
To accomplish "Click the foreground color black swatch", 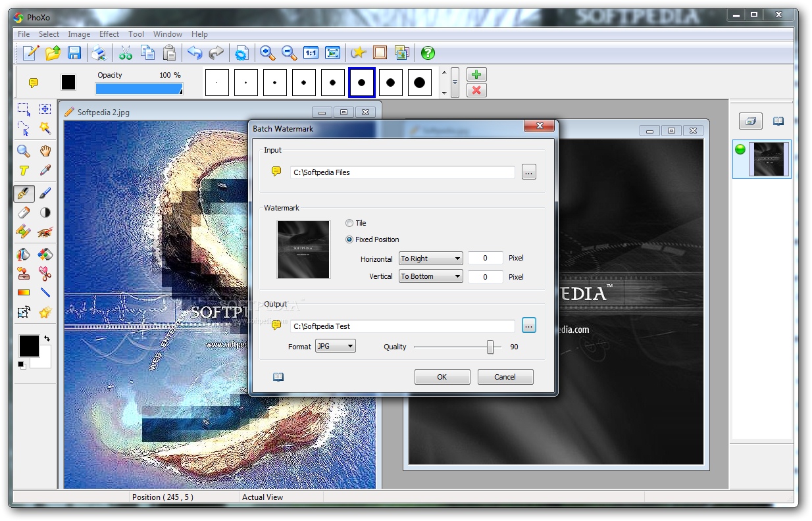I will tap(29, 346).
